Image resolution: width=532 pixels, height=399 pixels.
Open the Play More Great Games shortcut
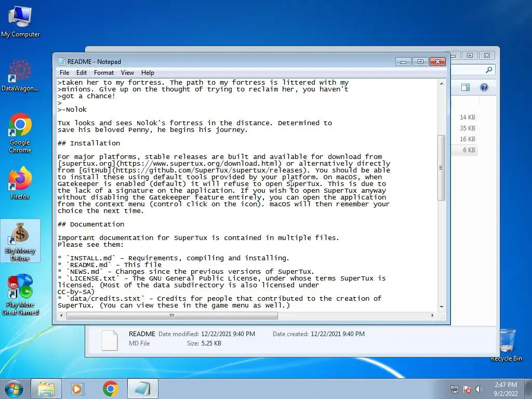click(20, 295)
